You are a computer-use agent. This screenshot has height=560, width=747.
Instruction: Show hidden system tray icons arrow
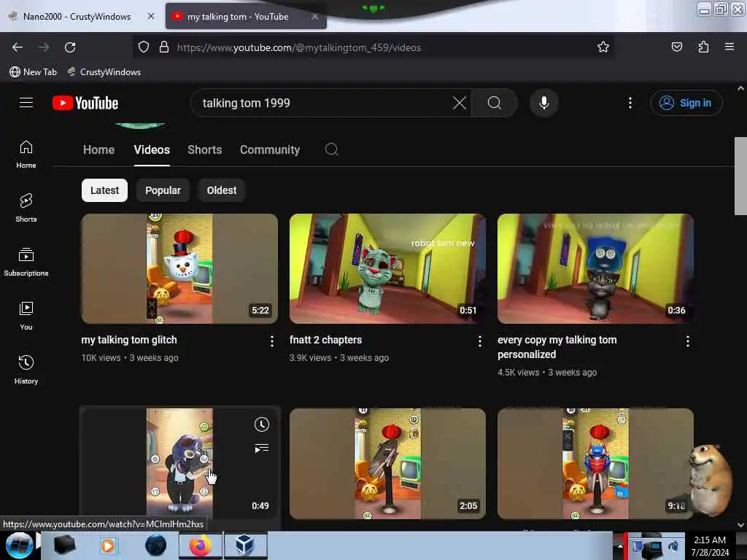click(620, 545)
